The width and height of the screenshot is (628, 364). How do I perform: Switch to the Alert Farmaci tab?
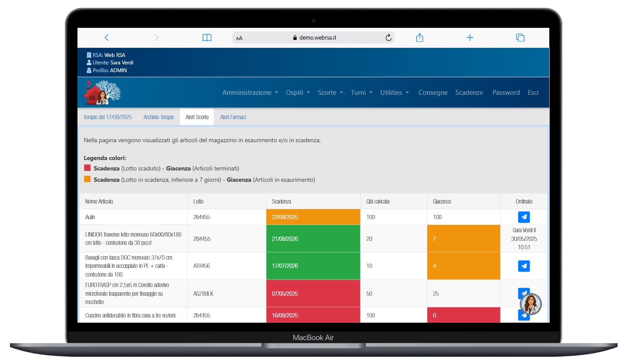(x=233, y=117)
